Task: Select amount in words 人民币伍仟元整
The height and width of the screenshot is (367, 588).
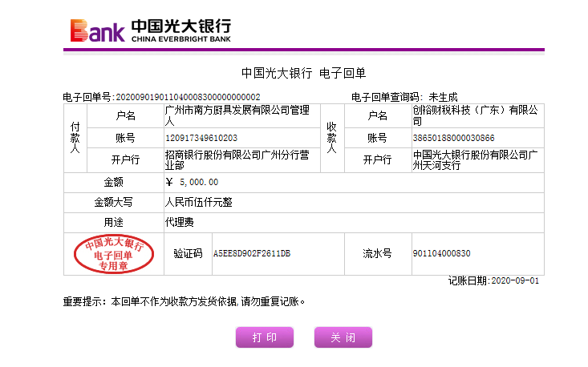Action: [199, 203]
